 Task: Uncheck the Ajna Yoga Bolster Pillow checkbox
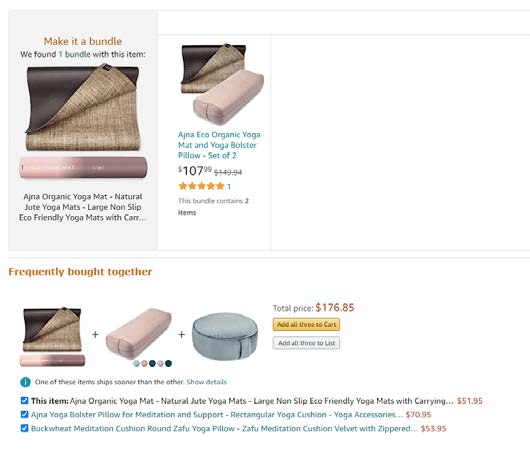tap(24, 415)
